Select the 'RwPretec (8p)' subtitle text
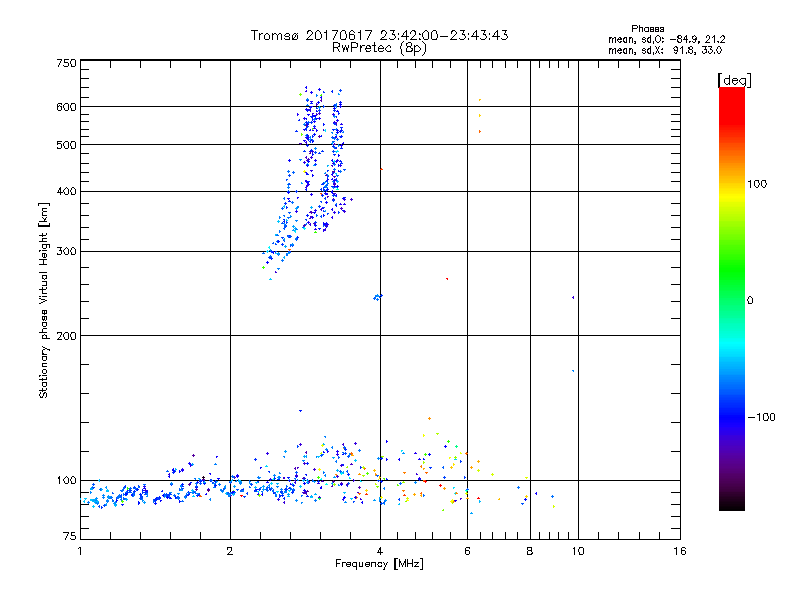This screenshot has width=800, height=600. [x=379, y=48]
